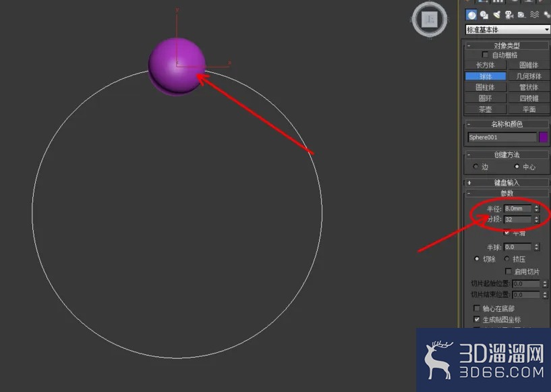
Task: Select the 切除 radio button
Action: (477, 259)
